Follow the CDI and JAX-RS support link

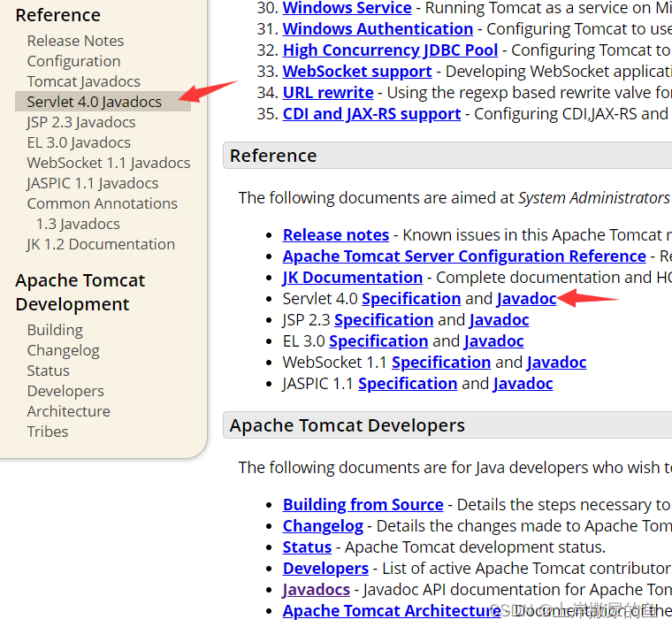point(371,114)
